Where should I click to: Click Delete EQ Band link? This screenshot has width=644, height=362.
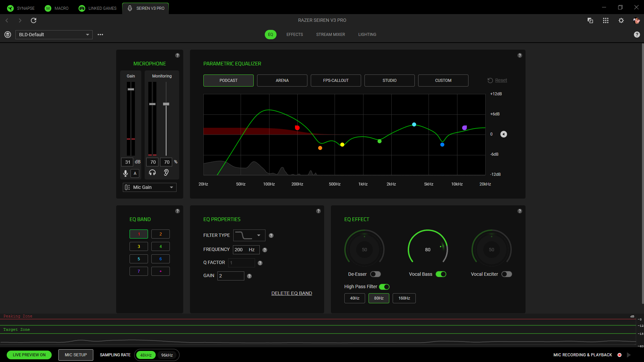[292, 293]
